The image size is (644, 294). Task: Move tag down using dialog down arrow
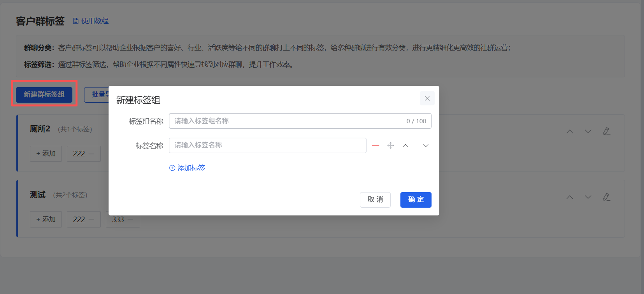426,145
